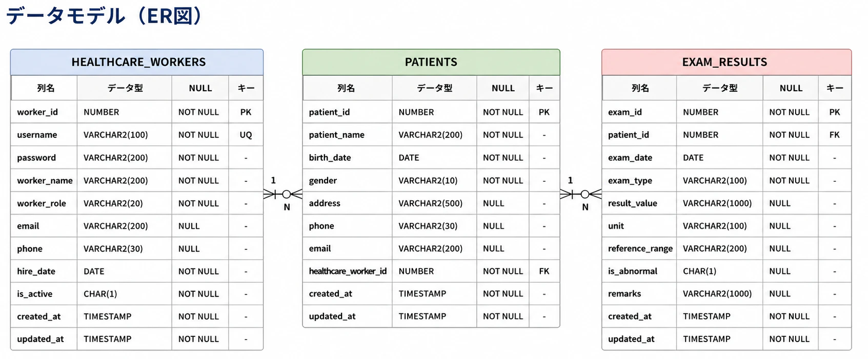
Task: Select the reference_range row in EXAM_RESULTS
Action: pos(726,248)
